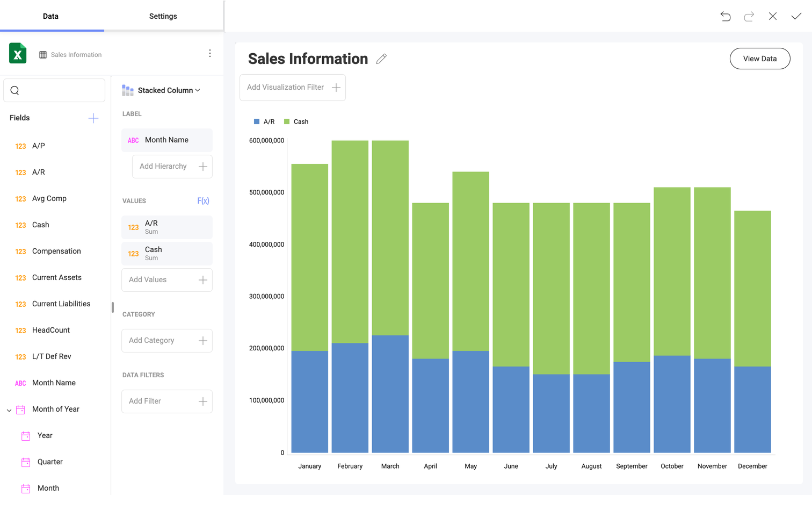
Task: Open the F(x) calculated field editor
Action: (x=203, y=201)
